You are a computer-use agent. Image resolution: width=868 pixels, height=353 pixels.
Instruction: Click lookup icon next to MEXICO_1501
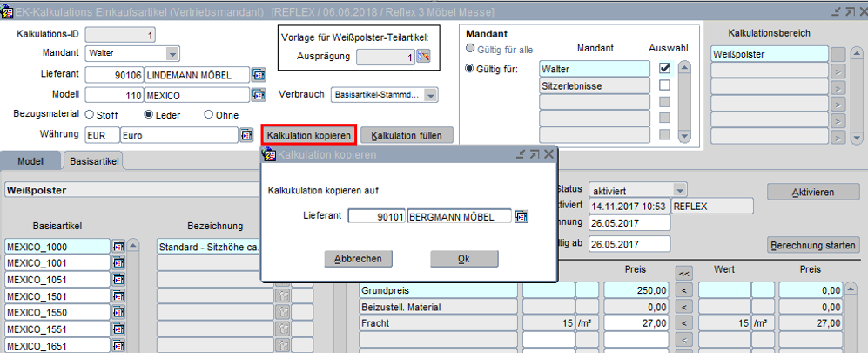tap(118, 297)
